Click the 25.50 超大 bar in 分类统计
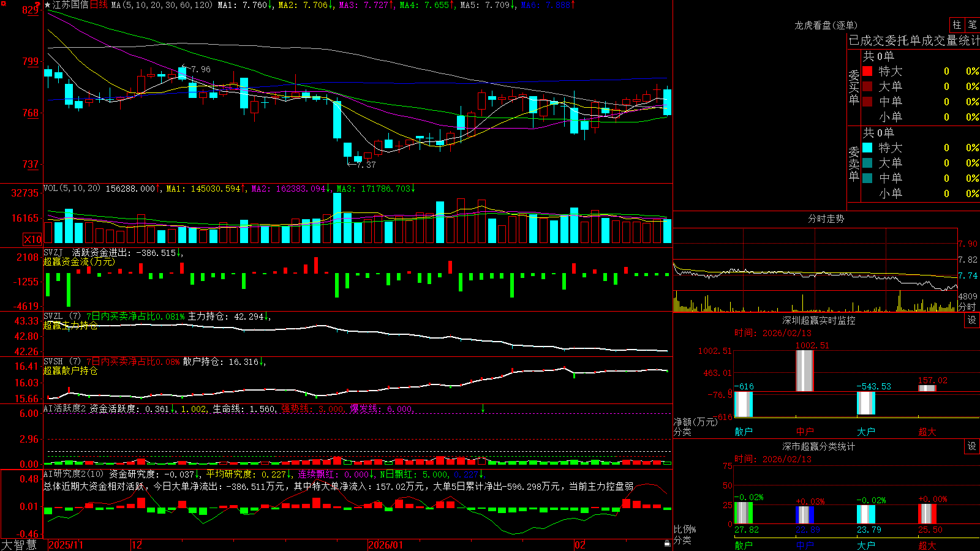The height and width of the screenshot is (551, 980). (927, 514)
